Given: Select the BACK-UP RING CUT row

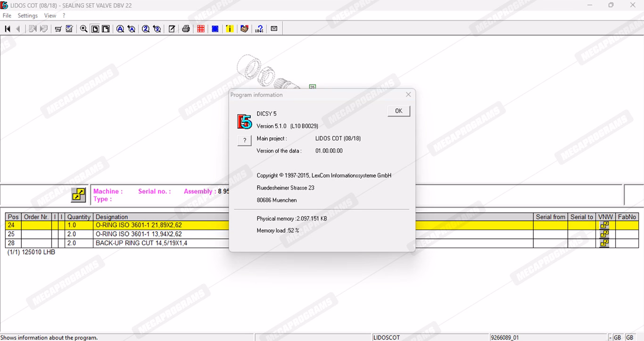Looking at the screenshot, I should click(141, 243).
